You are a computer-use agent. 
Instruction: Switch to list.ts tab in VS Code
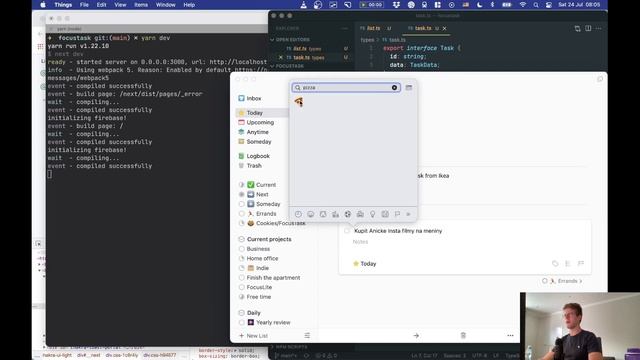point(373,28)
